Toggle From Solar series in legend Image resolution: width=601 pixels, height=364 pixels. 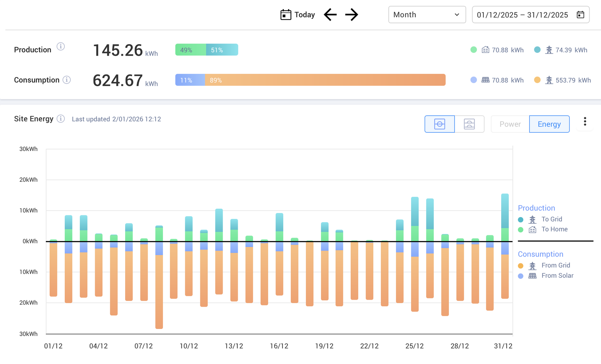pos(557,276)
